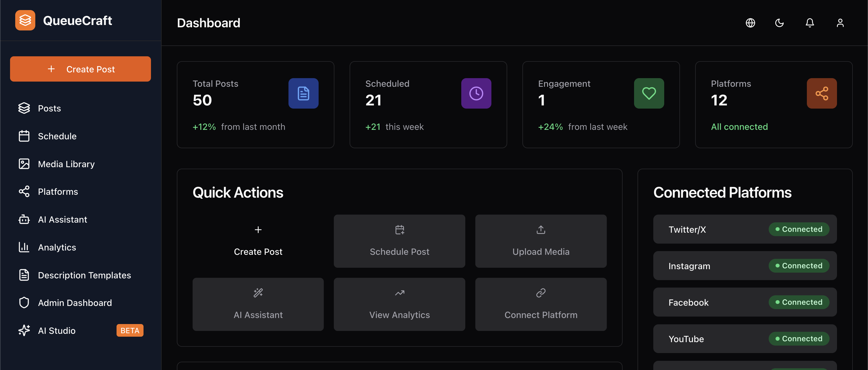
Task: Click the orange share icon on Platforms card
Action: pyautogui.click(x=822, y=93)
